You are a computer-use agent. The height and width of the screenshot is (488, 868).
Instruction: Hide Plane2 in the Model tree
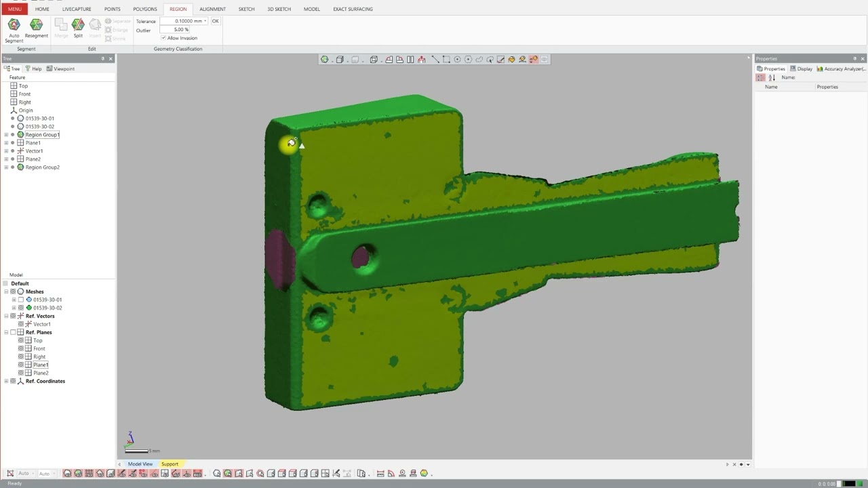pyautogui.click(x=20, y=373)
